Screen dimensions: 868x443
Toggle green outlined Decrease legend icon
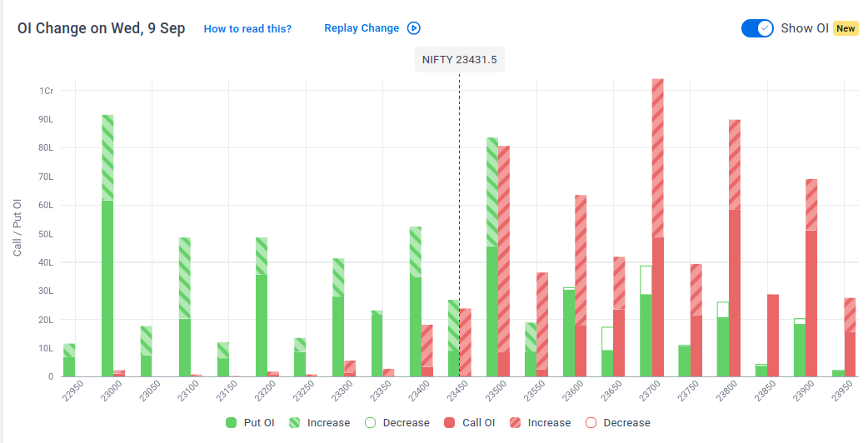click(x=371, y=422)
